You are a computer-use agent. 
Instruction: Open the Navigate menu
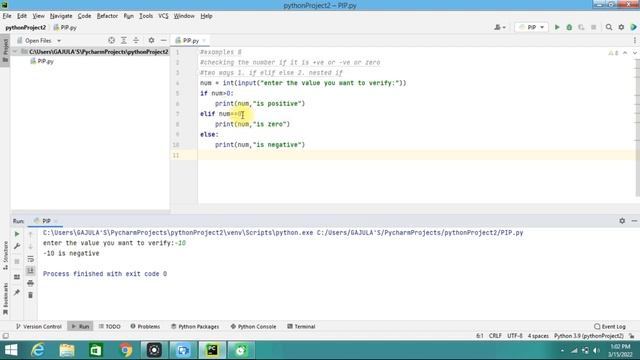(x=61, y=16)
